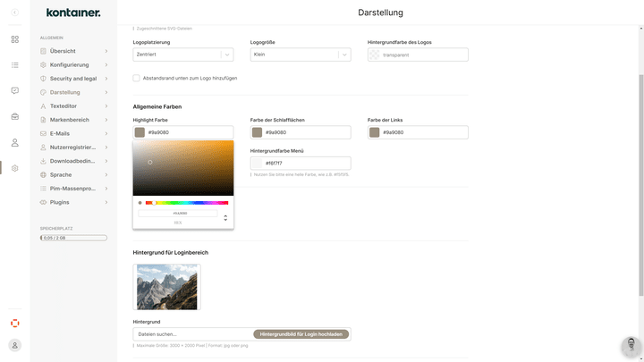Click the red help lifebuoy icon
This screenshot has width=644, height=362.
(x=14, y=323)
